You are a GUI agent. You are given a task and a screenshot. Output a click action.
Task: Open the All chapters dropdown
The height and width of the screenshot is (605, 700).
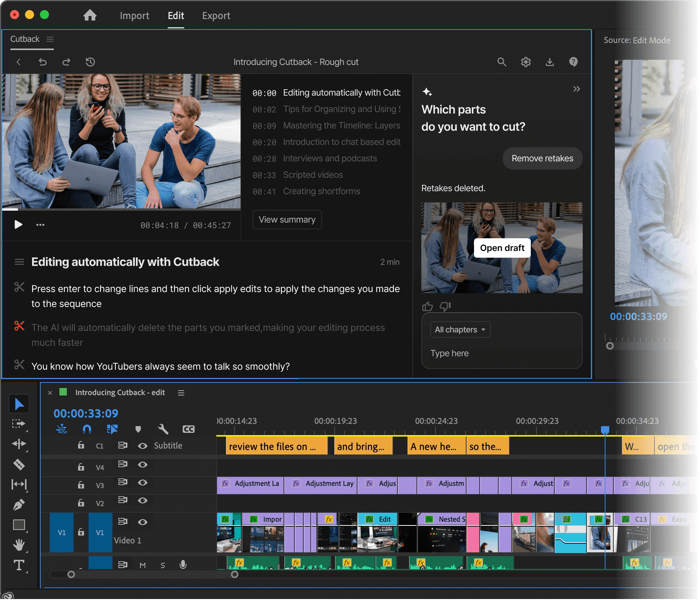click(x=460, y=329)
